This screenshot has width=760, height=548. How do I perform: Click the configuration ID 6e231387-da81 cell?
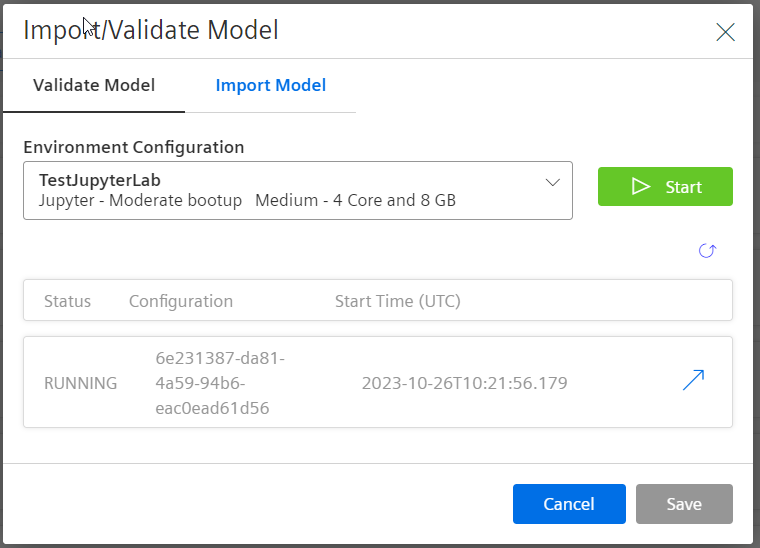220,383
